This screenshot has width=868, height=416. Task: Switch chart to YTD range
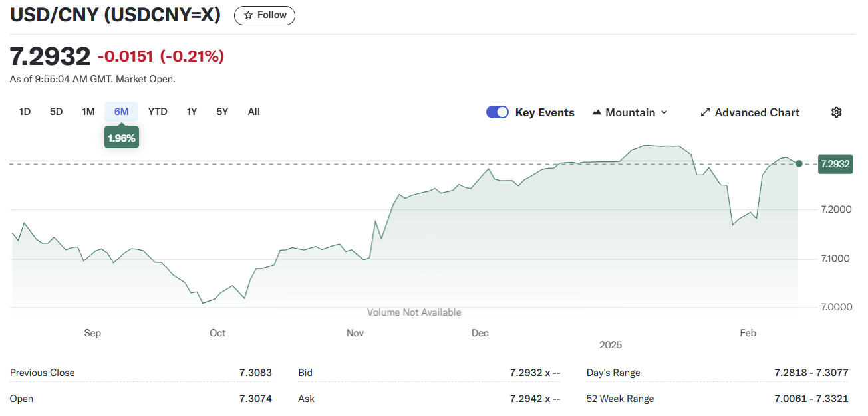tap(158, 112)
